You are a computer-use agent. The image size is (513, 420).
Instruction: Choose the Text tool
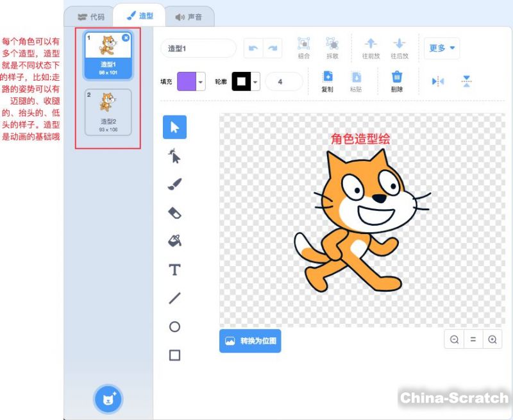[174, 269]
